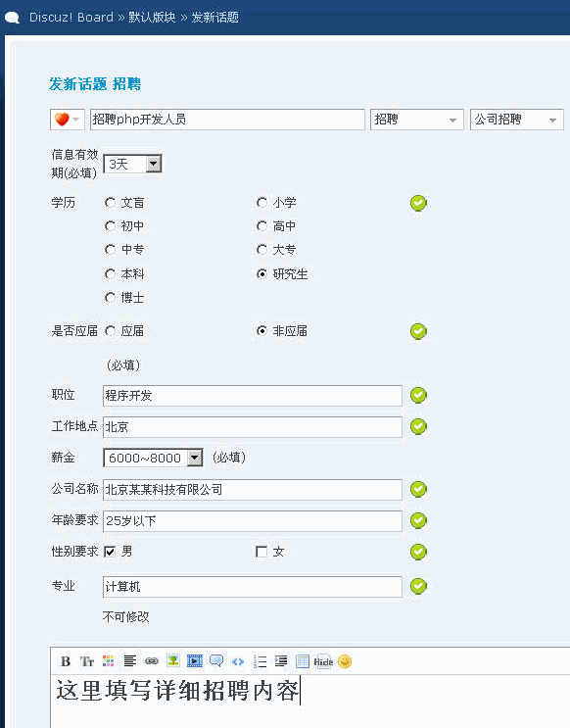Select the 应届 radio option
The width and height of the screenshot is (570, 728).
(110, 331)
